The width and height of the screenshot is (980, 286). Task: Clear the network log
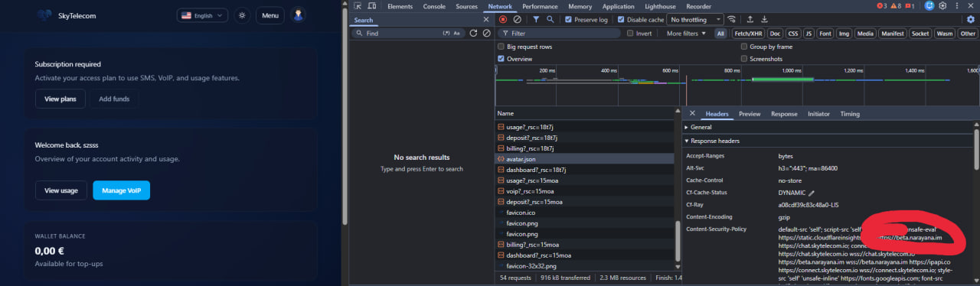point(518,19)
